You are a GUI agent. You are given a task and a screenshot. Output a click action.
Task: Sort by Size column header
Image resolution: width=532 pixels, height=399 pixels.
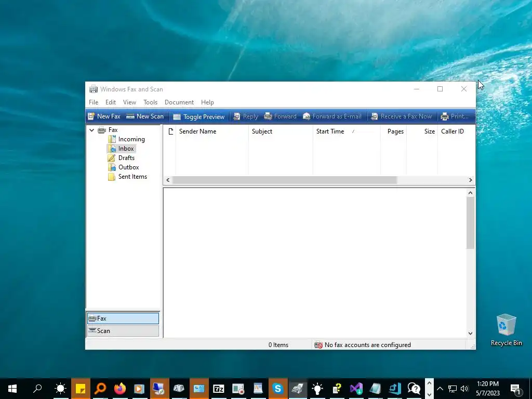tap(422, 131)
